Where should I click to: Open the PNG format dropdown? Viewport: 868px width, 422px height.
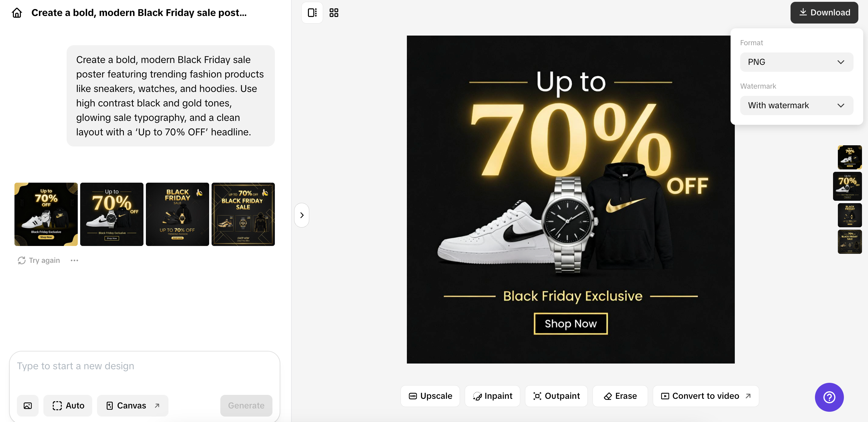796,62
